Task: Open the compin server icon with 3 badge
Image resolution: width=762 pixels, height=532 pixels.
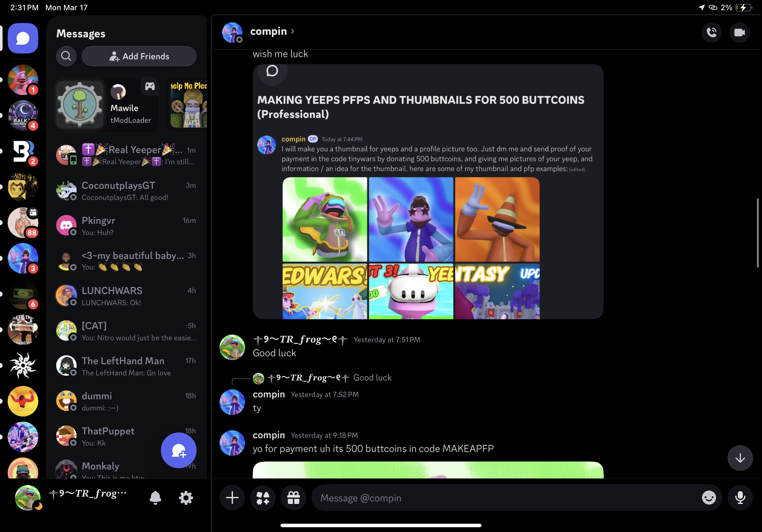Action: tap(23, 258)
